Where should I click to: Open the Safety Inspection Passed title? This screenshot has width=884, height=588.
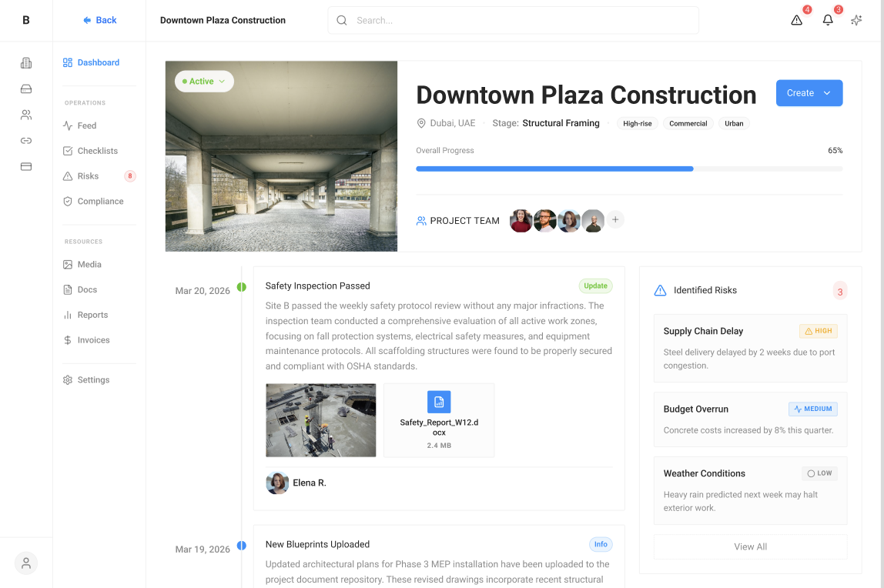[318, 286]
